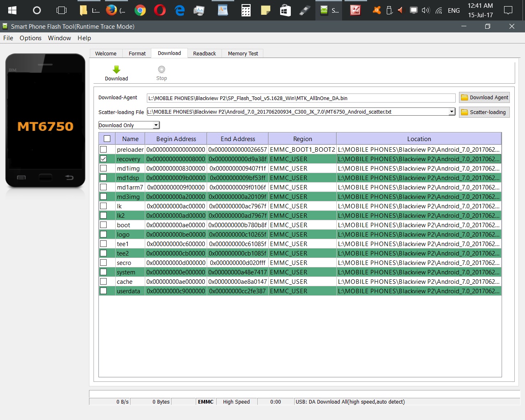Open Sticky Notes from taskbar

pyautogui.click(x=266, y=10)
